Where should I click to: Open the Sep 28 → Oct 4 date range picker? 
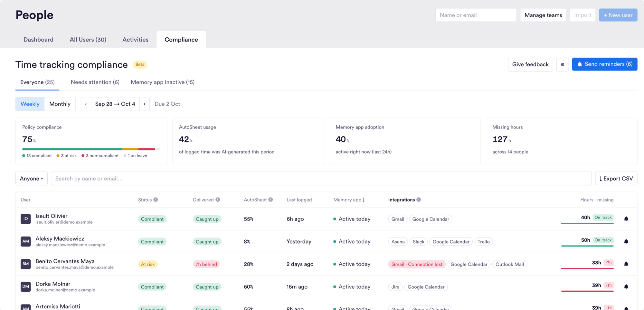(x=115, y=104)
